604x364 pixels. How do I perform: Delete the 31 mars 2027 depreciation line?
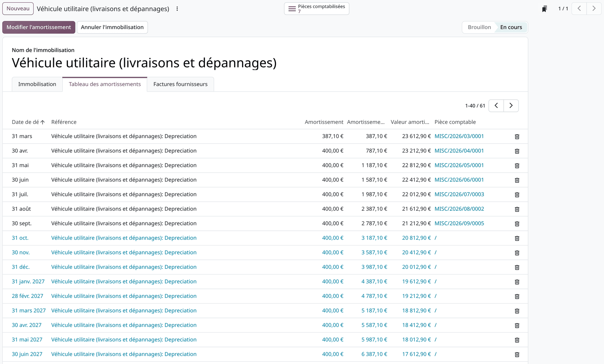(x=517, y=311)
